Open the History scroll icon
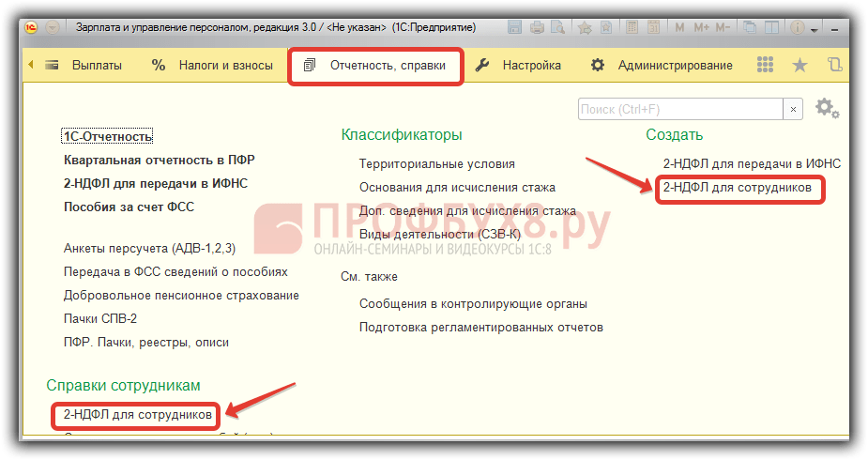Viewport: 868px width, 460px height. pyautogui.click(x=834, y=66)
